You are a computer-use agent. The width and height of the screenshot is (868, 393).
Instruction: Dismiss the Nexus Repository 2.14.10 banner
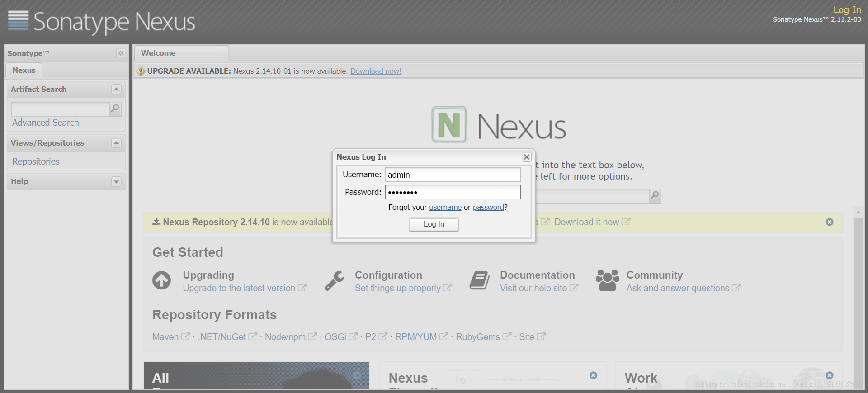tap(830, 222)
